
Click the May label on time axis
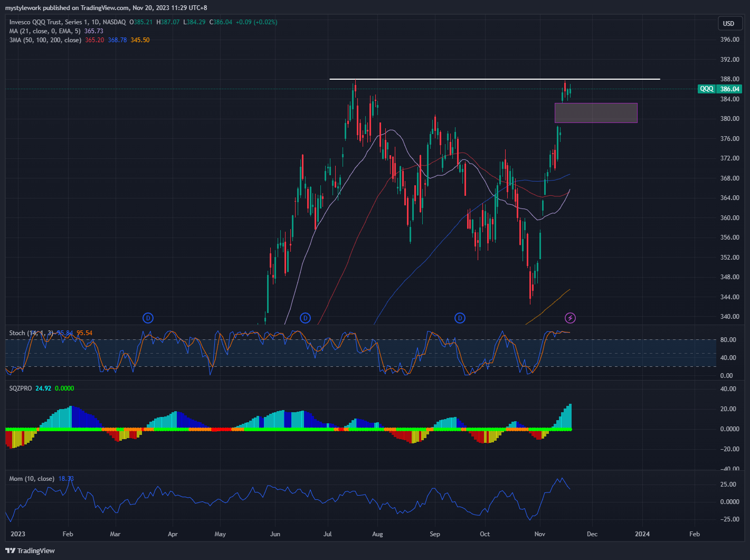click(220, 534)
